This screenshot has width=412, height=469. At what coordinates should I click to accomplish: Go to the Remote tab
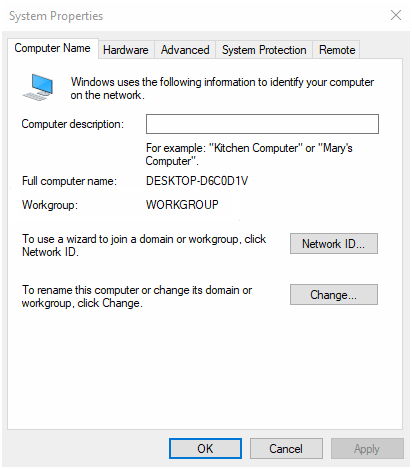[x=337, y=50]
